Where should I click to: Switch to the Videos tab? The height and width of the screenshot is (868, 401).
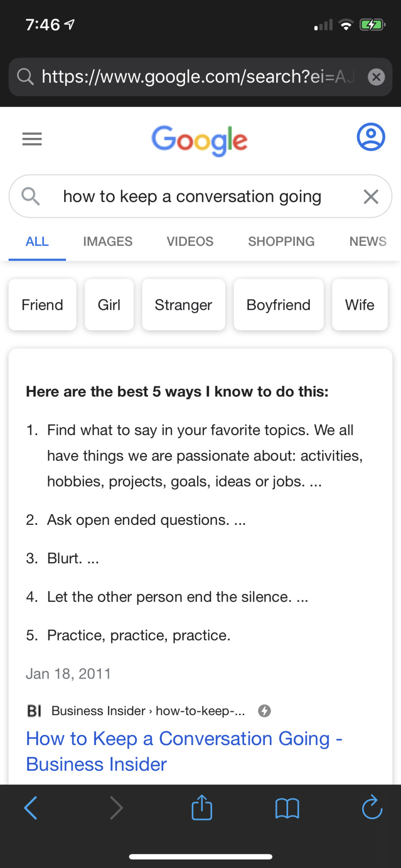pos(190,241)
